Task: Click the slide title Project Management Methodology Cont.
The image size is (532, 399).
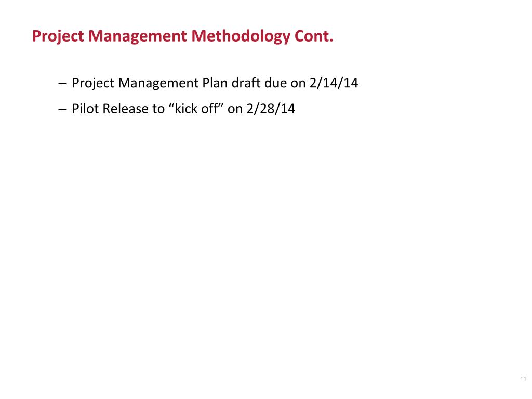Action: point(182,36)
